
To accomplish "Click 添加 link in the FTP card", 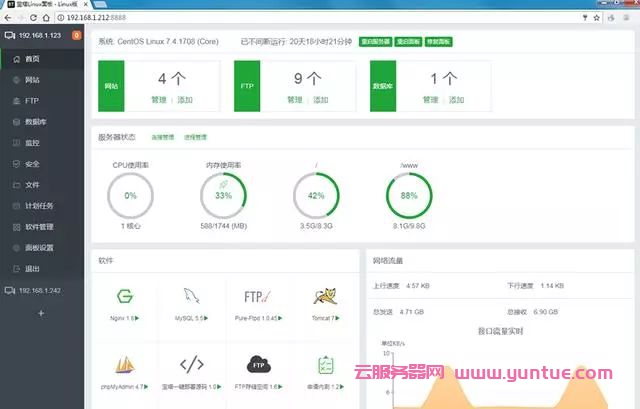I will click(x=320, y=100).
